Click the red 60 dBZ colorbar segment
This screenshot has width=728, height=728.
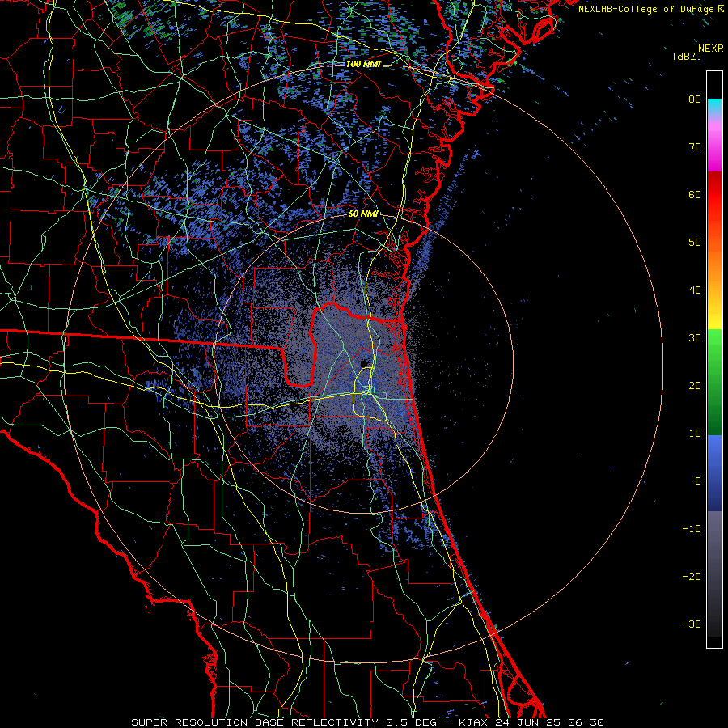(x=714, y=195)
